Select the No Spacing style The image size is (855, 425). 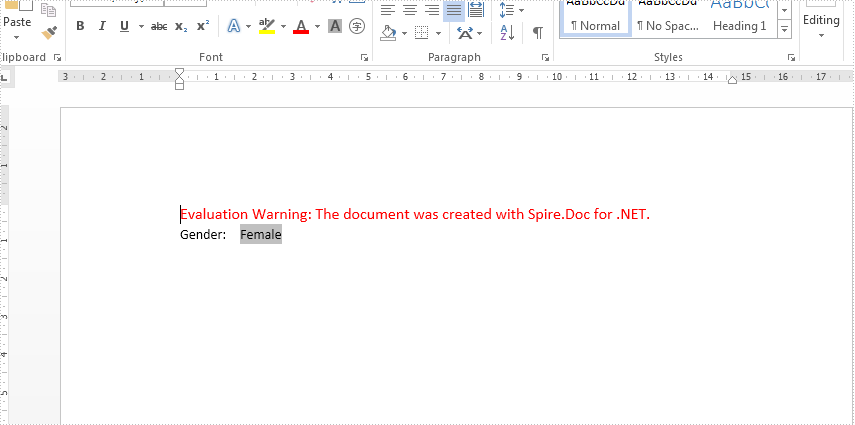[668, 17]
